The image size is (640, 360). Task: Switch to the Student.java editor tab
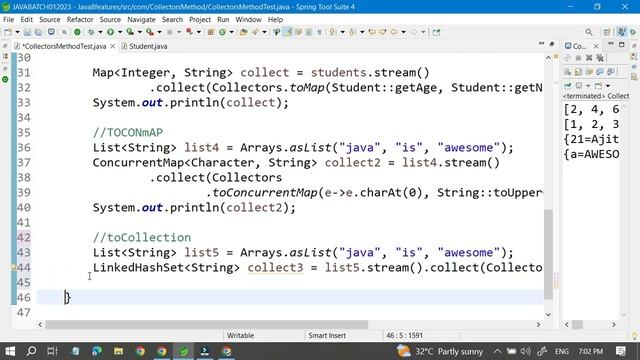click(144, 46)
